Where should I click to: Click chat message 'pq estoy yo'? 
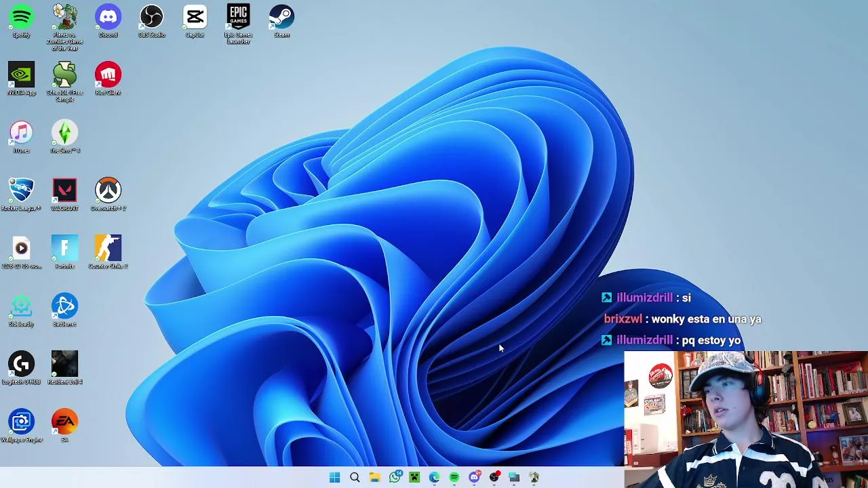pyautogui.click(x=711, y=340)
